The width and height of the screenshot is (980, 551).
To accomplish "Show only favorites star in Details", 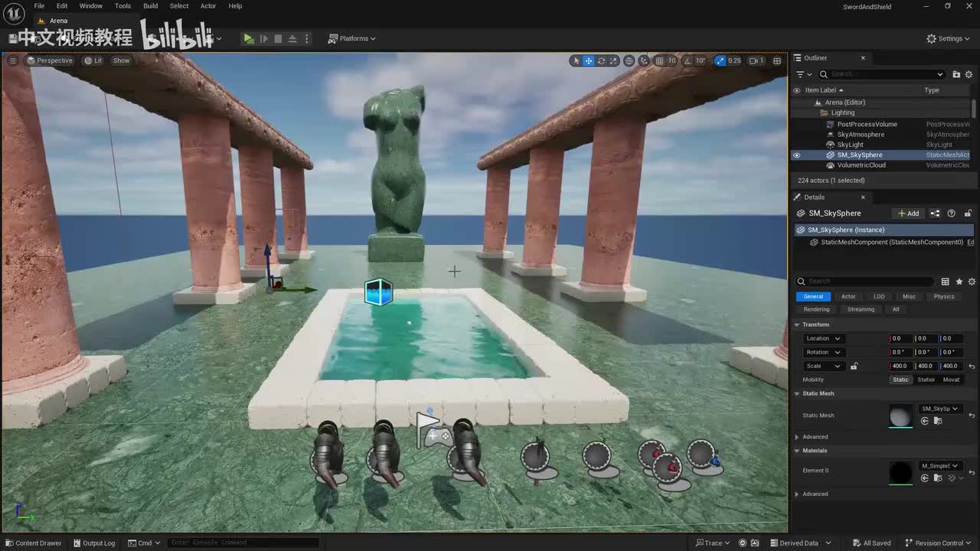I will click(x=959, y=282).
